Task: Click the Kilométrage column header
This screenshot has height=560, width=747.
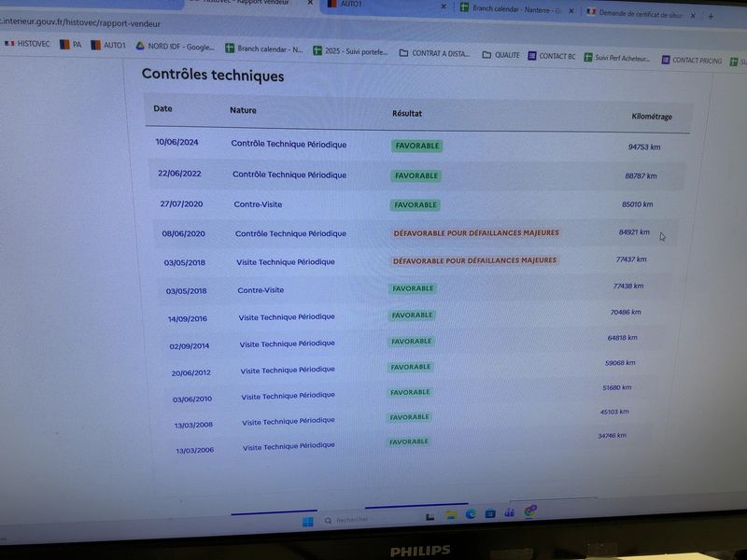Action: coord(652,117)
